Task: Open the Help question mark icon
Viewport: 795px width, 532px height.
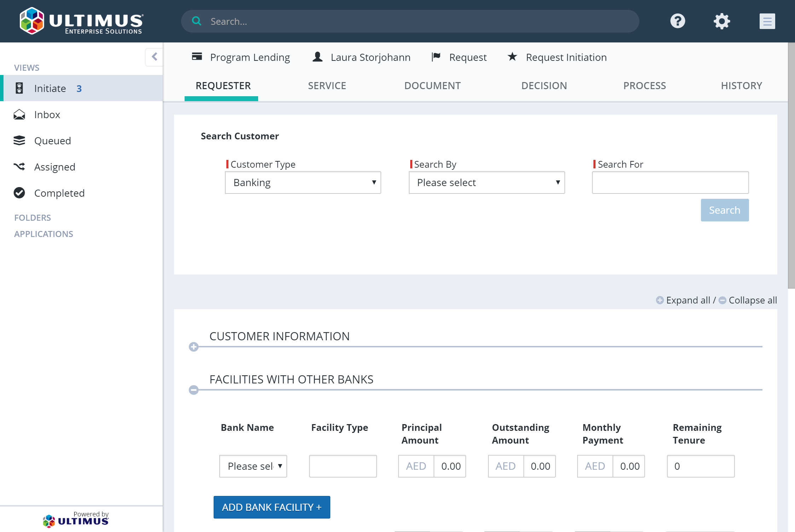Action: point(678,21)
